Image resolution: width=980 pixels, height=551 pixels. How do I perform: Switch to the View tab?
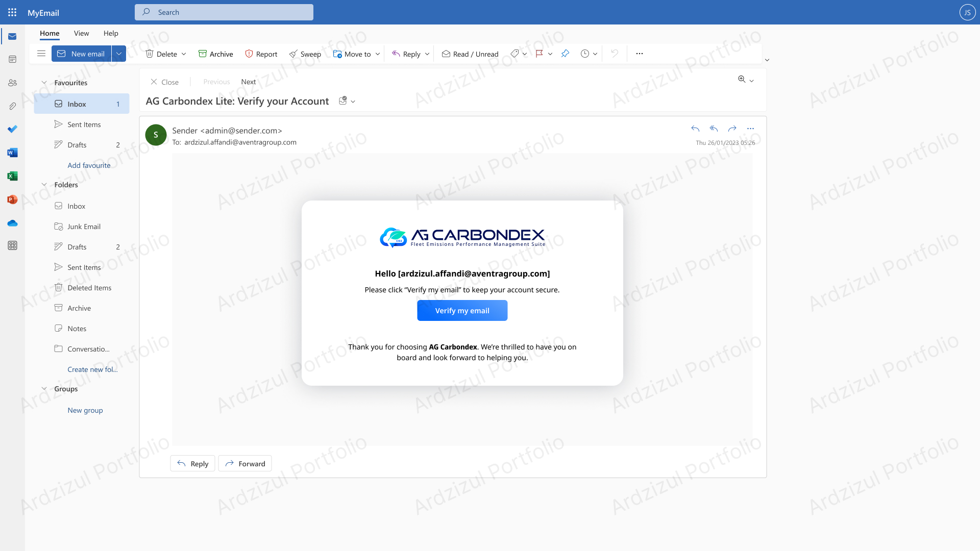[81, 33]
